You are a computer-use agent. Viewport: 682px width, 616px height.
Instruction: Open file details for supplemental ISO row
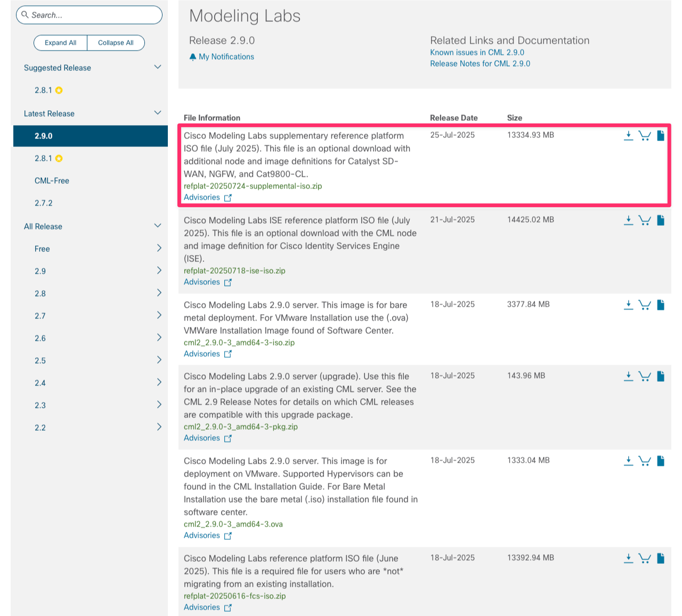point(661,136)
